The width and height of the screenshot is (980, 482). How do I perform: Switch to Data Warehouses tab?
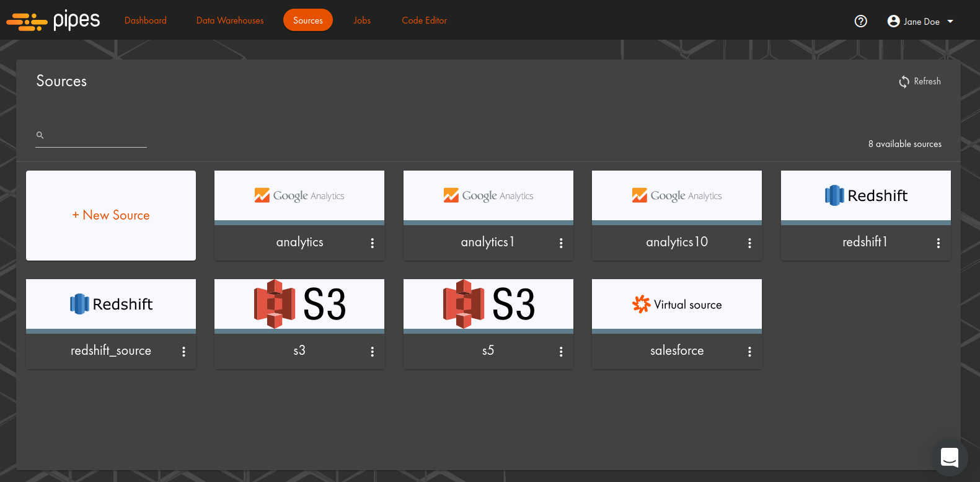point(230,20)
